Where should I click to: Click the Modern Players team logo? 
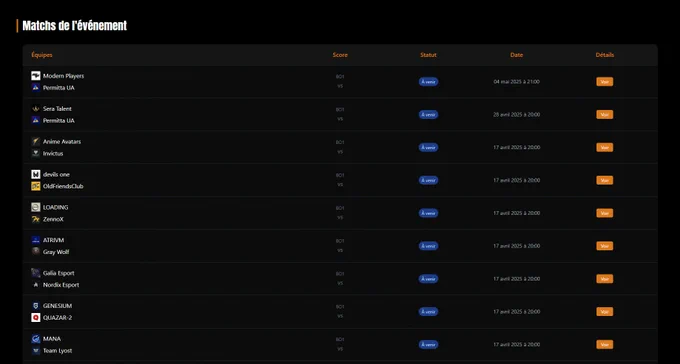[x=36, y=76]
